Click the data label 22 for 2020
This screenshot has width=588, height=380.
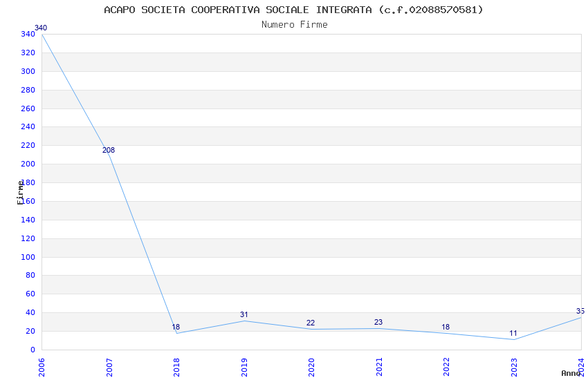[311, 323]
